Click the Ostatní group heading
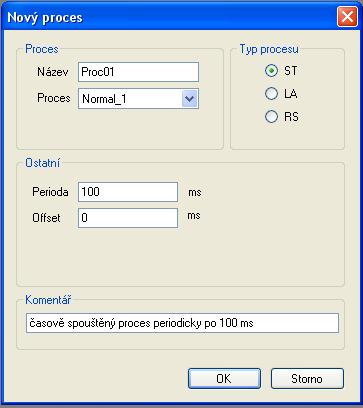 tap(42, 163)
